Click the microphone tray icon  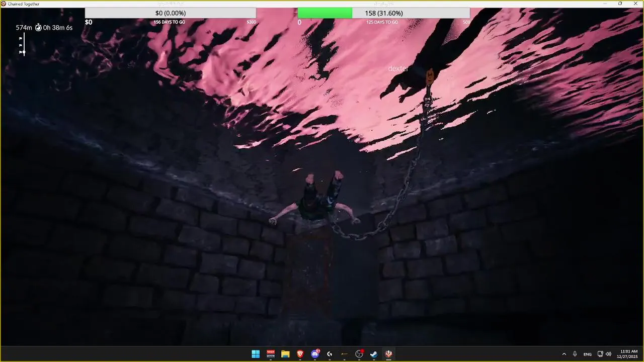[575, 354]
